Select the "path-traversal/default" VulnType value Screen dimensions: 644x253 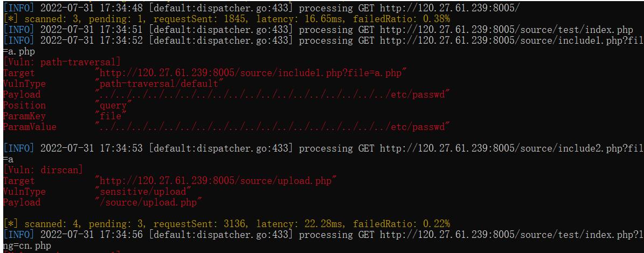159,84
